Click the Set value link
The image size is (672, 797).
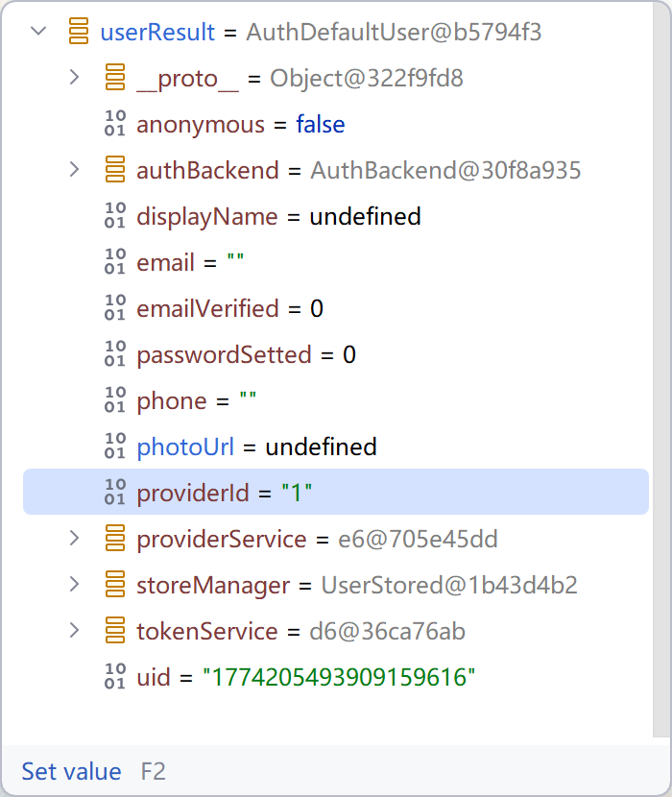(72, 771)
